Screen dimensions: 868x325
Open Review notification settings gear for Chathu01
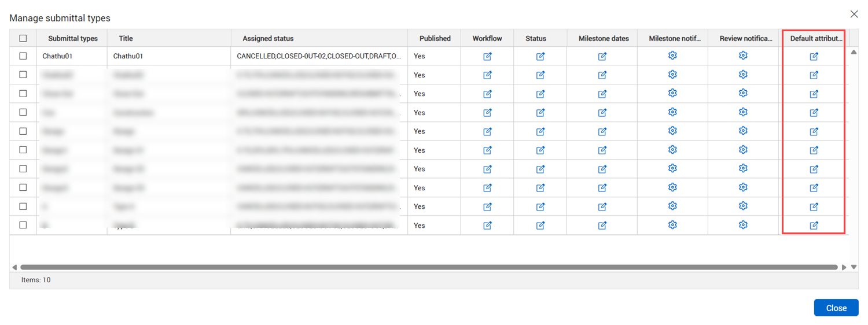(x=743, y=56)
